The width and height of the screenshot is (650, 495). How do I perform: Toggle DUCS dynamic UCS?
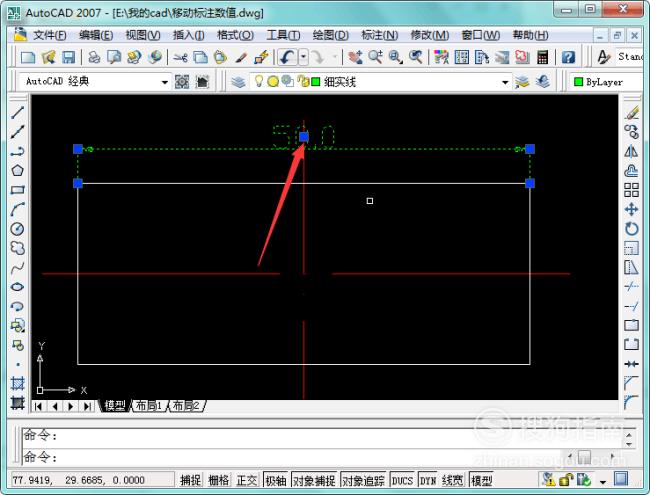click(x=402, y=480)
